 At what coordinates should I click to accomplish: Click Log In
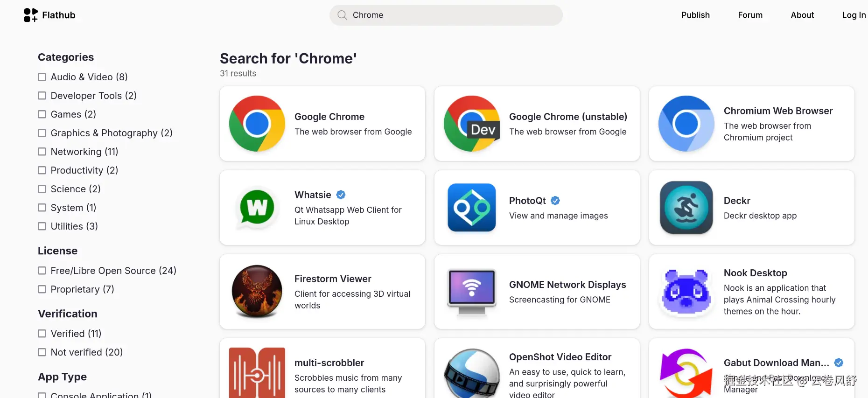tap(854, 15)
